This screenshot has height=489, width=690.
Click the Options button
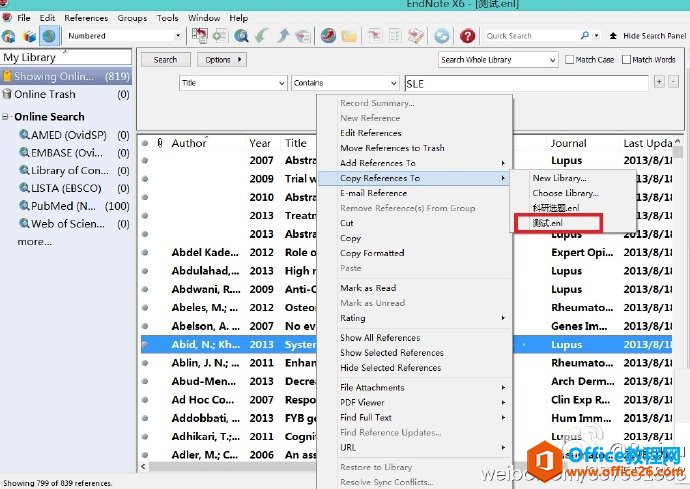[221, 59]
